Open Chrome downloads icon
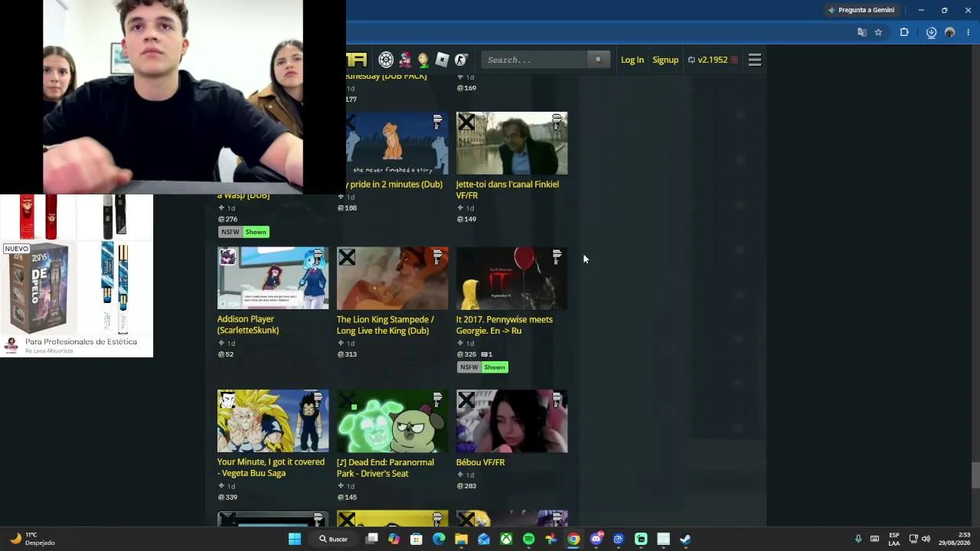This screenshot has height=551, width=980. 931,32
